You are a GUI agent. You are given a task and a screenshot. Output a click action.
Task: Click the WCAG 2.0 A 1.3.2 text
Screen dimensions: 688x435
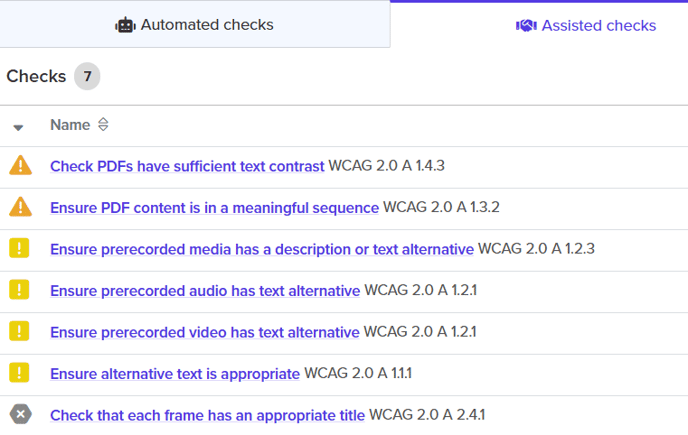pos(441,207)
